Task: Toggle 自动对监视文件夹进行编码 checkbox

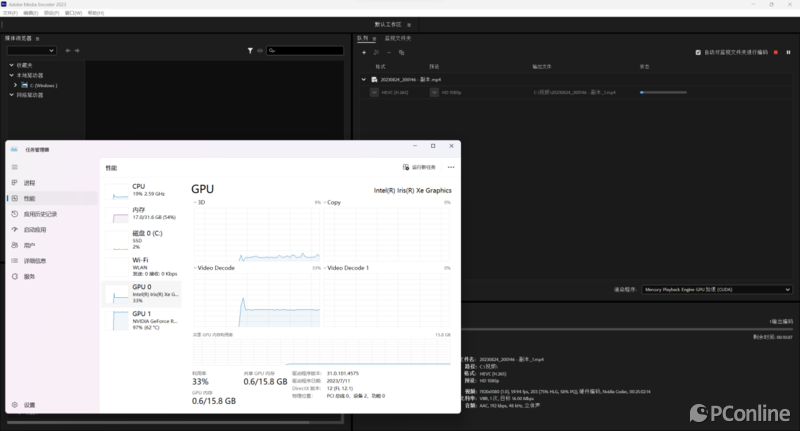Action: [x=698, y=53]
